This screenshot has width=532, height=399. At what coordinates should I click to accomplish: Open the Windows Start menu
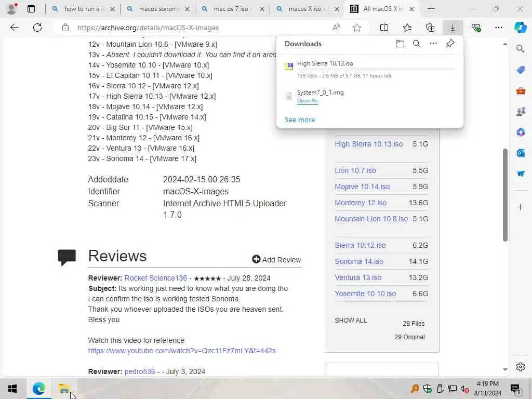tap(12, 389)
